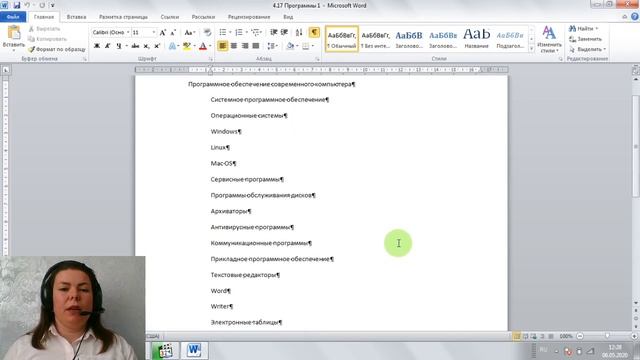640x360 pixels.
Task: Click the green app icon in taskbar
Action: click(165, 350)
